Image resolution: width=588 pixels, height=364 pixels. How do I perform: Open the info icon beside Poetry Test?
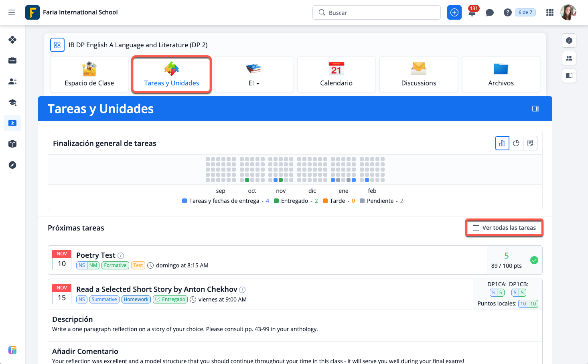point(121,256)
